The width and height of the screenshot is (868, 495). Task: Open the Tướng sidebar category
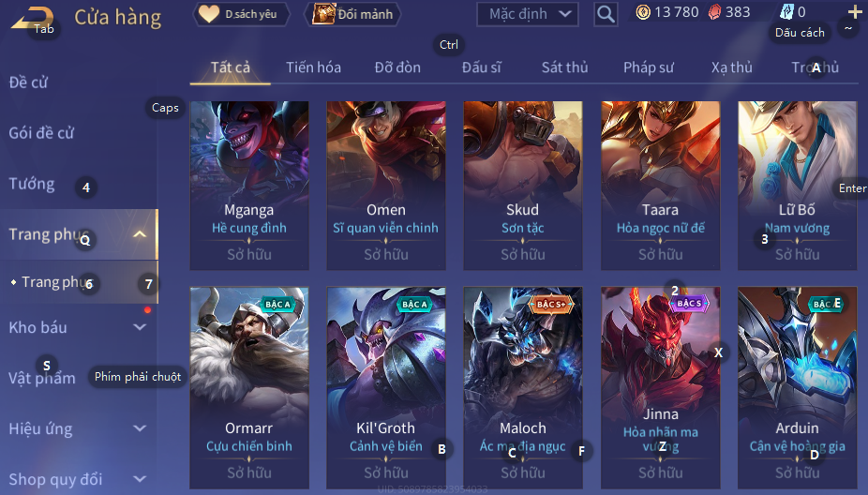click(x=32, y=183)
